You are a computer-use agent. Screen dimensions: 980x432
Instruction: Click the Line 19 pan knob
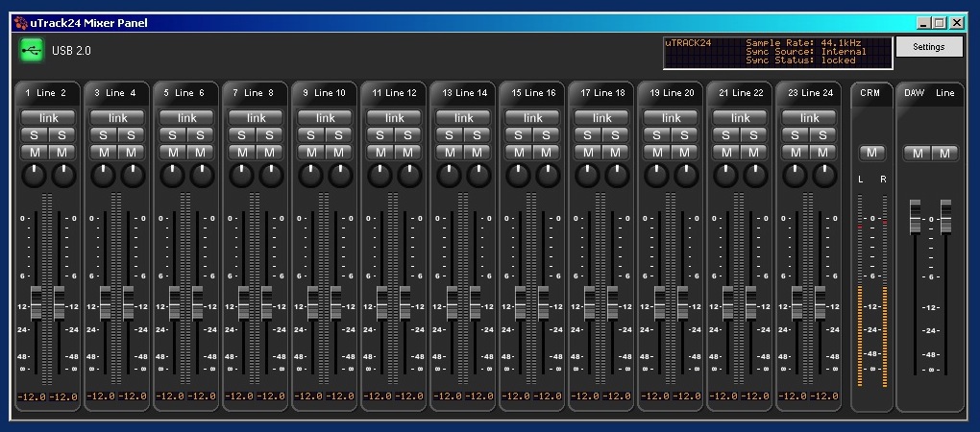tap(657, 175)
